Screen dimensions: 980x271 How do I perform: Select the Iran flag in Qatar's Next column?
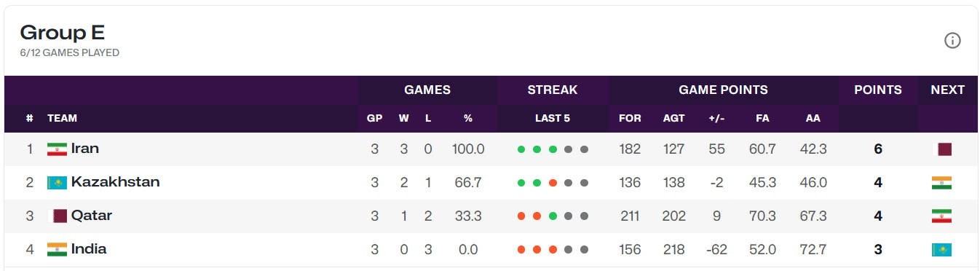tap(942, 216)
